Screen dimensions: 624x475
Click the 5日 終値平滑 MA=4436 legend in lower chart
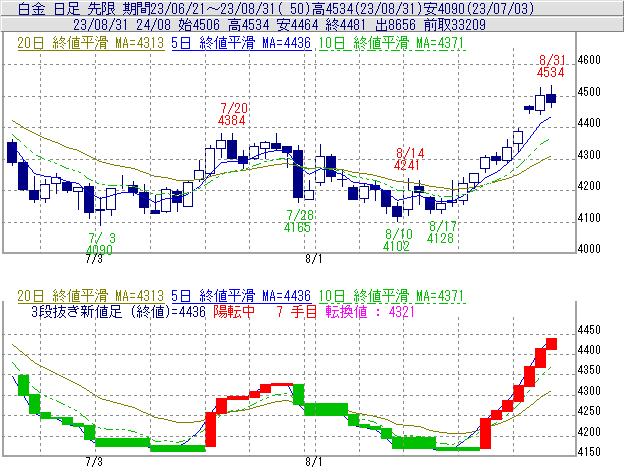[x=241, y=296]
